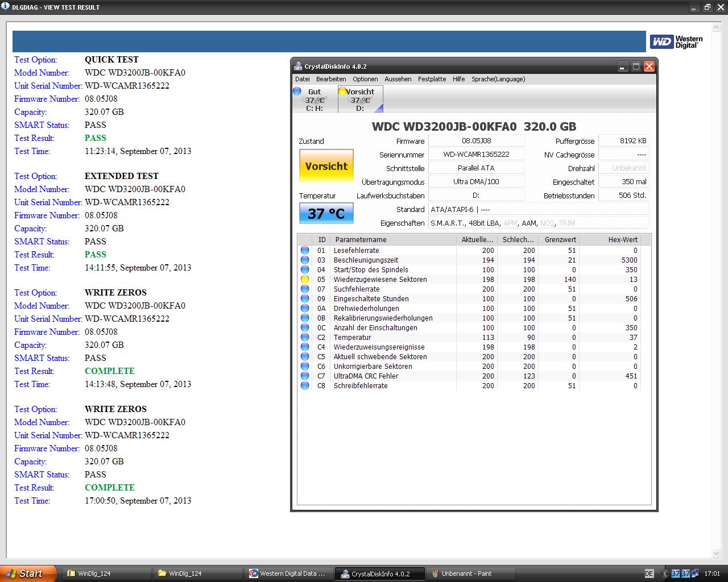The height and width of the screenshot is (582, 728).
Task: Switch to Western Digital Data taskbar button
Action: tap(288, 573)
